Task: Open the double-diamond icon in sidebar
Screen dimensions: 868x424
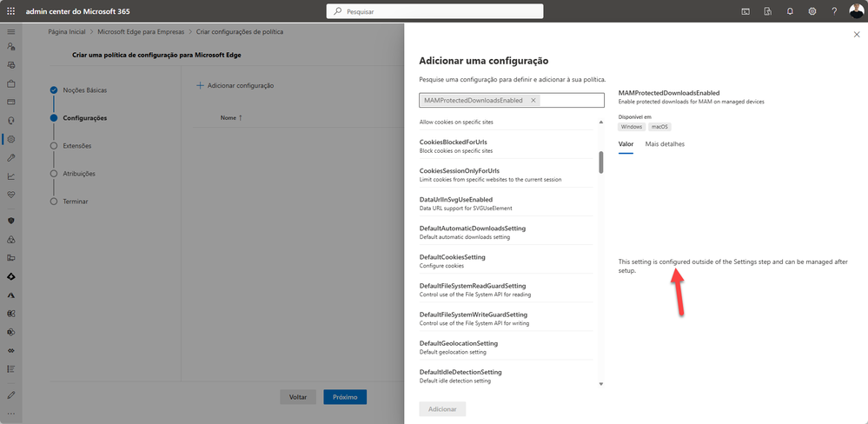Action: (x=11, y=350)
